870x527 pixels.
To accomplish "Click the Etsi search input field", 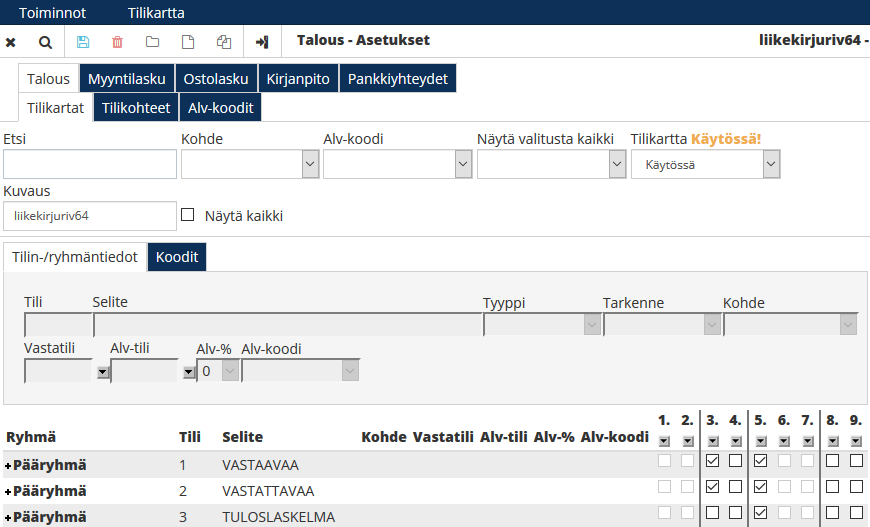I will [x=90, y=164].
